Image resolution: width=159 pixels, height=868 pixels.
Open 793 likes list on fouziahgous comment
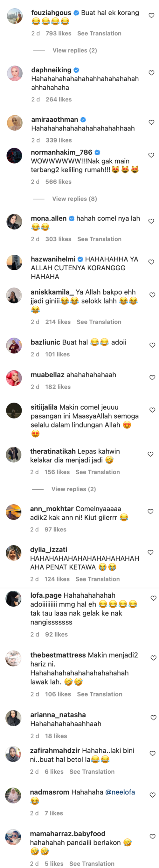(59, 33)
